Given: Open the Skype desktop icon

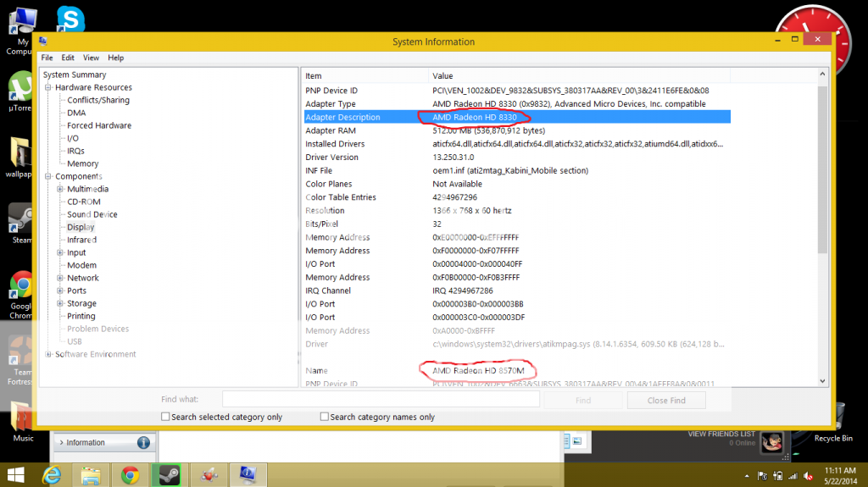Looking at the screenshot, I should 70,19.
